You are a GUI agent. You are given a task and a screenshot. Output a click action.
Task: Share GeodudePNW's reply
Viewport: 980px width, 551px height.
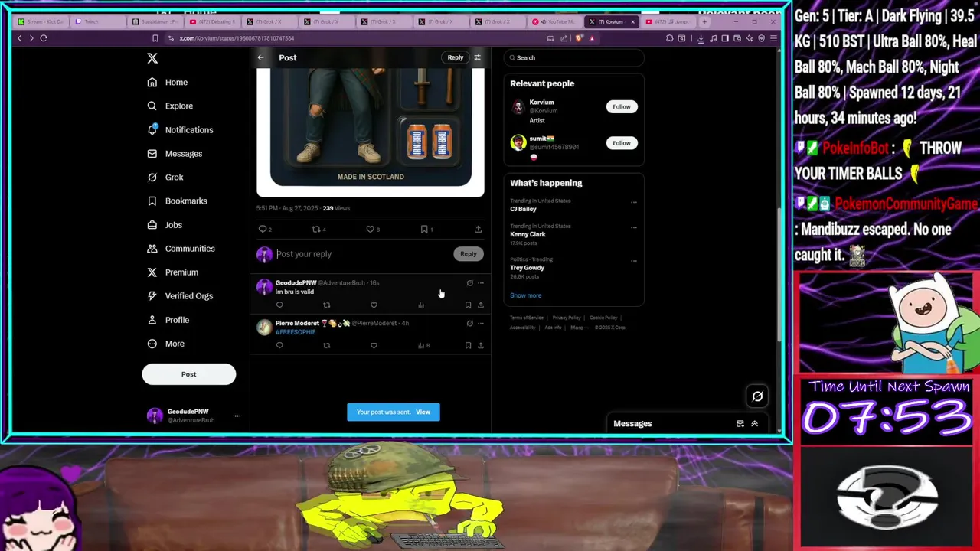(x=481, y=305)
